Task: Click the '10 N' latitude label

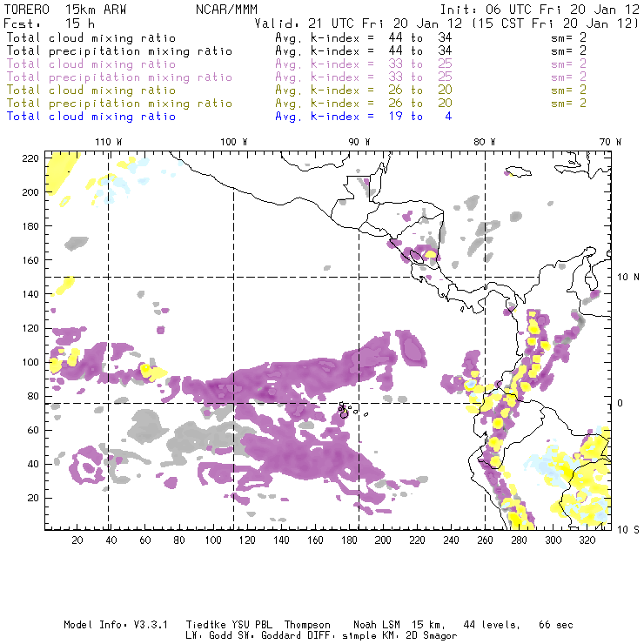Action: [x=628, y=278]
